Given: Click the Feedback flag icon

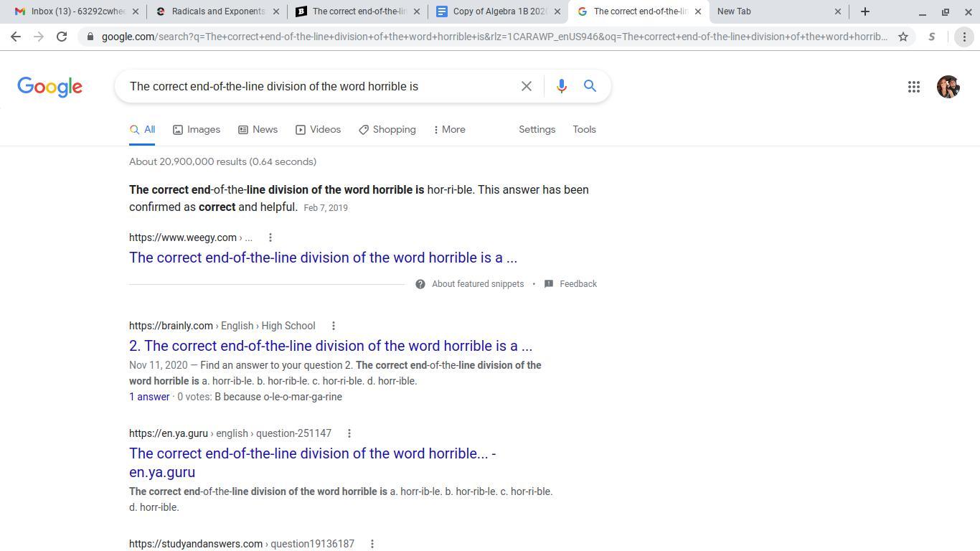Looking at the screenshot, I should 549,284.
